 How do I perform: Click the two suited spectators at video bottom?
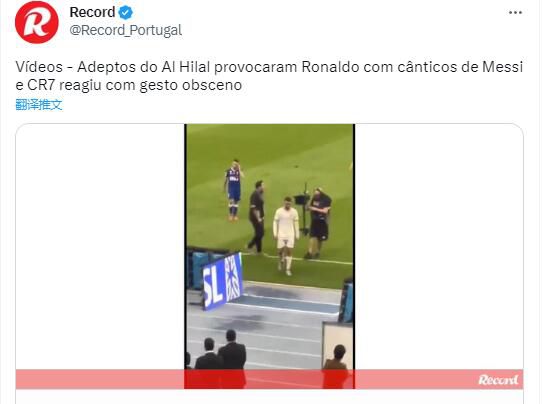[x=221, y=350]
